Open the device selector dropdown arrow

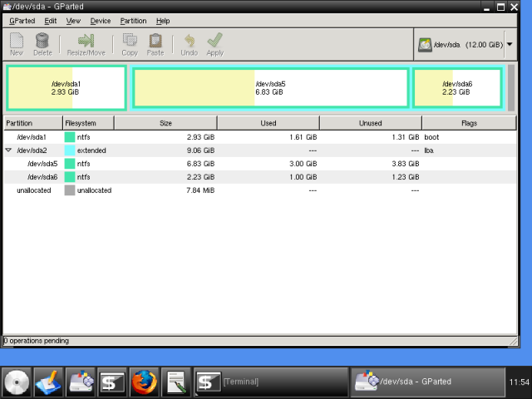pyautogui.click(x=510, y=44)
